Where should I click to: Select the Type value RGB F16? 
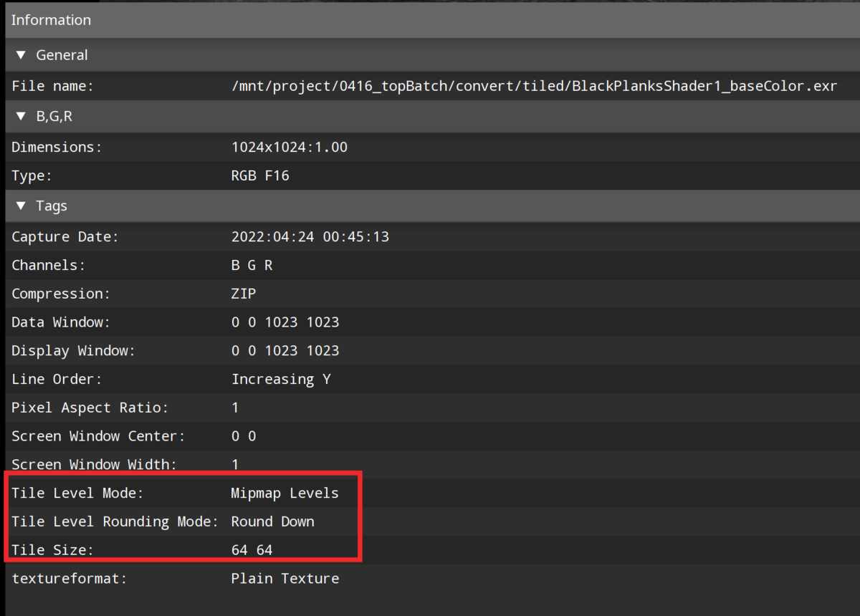click(x=260, y=175)
